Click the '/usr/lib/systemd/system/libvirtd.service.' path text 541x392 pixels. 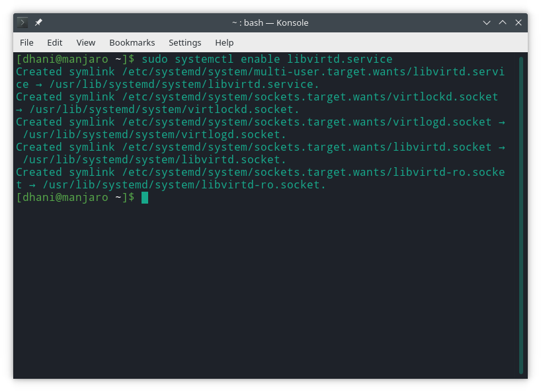coord(185,84)
